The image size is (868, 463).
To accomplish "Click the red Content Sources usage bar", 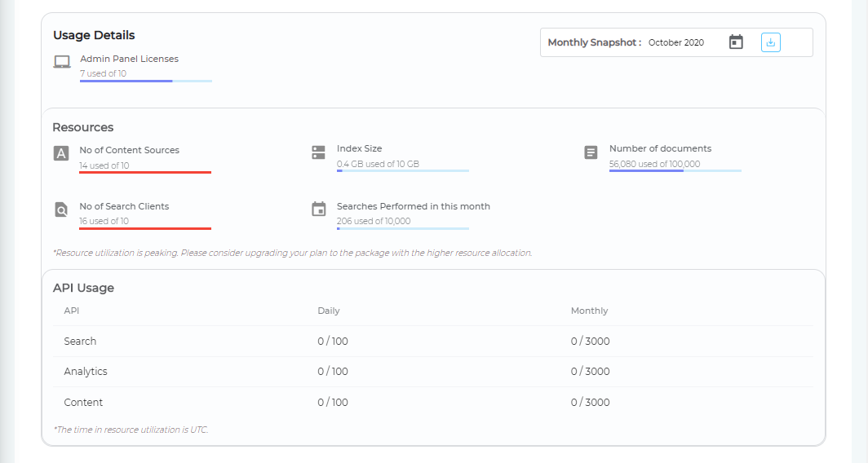I will 145,172.
